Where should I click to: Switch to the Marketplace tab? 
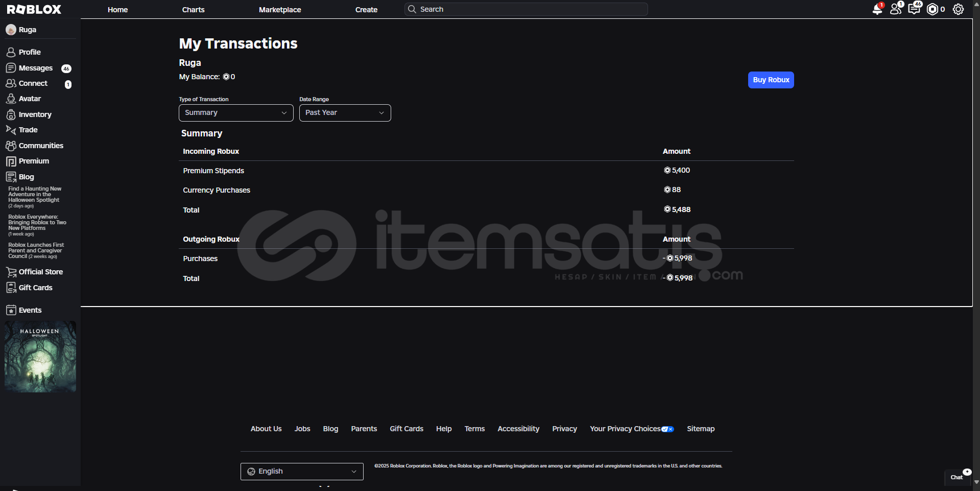tap(279, 10)
